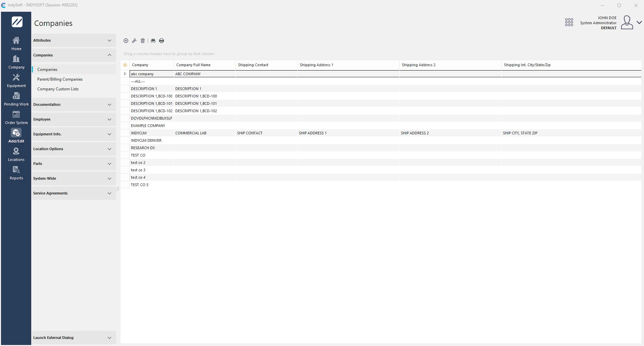Delete the selected company with trash icon
Viewport: 644px width, 346px height.
(143, 41)
